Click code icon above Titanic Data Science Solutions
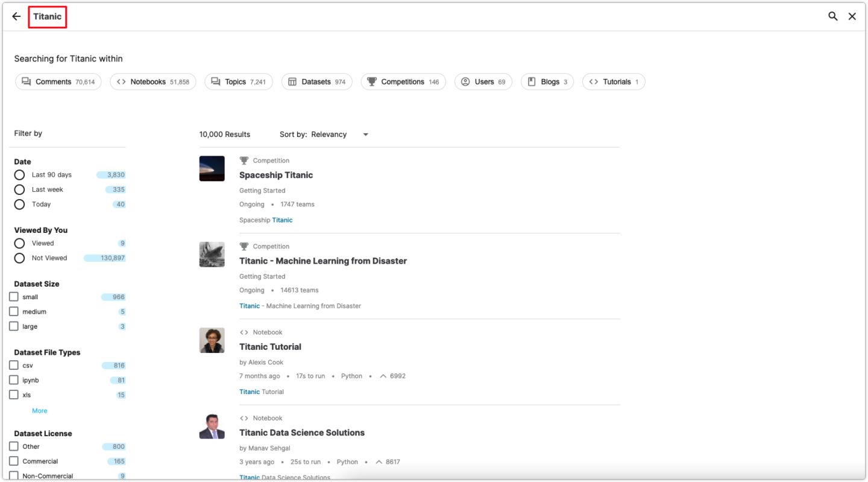Screen dimensions: 868x482 (244, 418)
